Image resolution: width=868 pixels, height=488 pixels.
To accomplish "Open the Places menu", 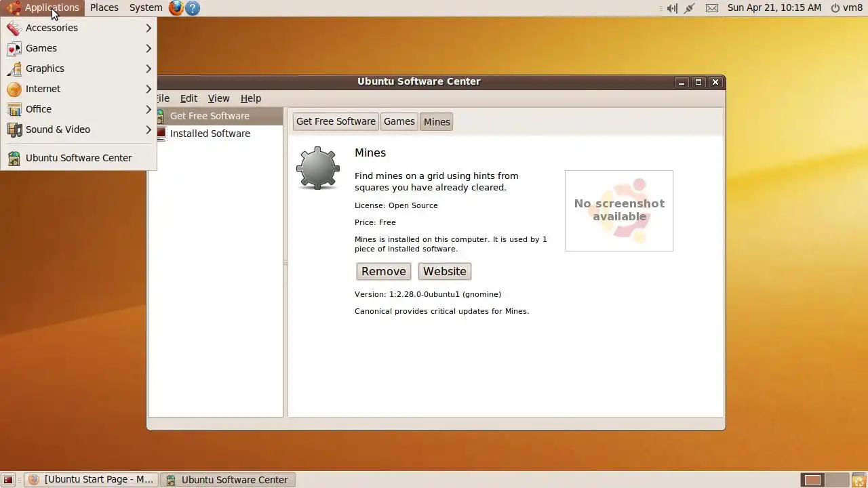I will (x=104, y=8).
